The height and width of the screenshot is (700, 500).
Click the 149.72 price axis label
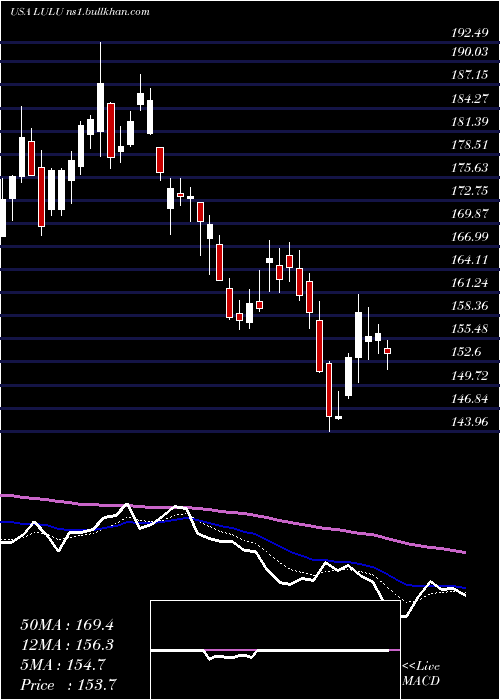[470, 375]
